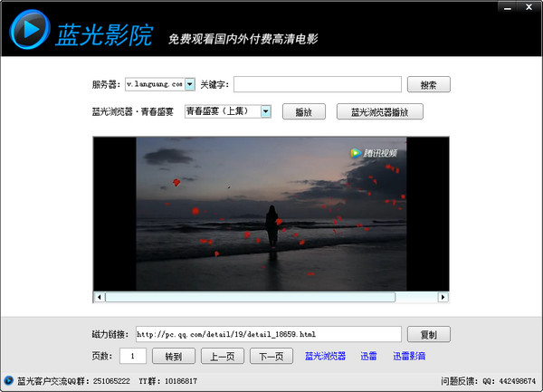Go to previous page with 上一页
Image resolution: width=543 pixels, height=392 pixels.
tap(223, 356)
